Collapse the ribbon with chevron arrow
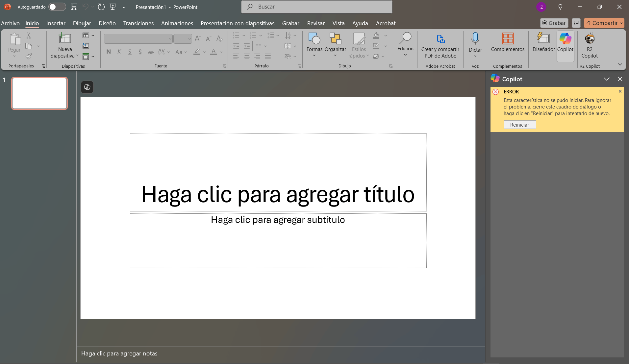The width and height of the screenshot is (629, 364). (620, 65)
